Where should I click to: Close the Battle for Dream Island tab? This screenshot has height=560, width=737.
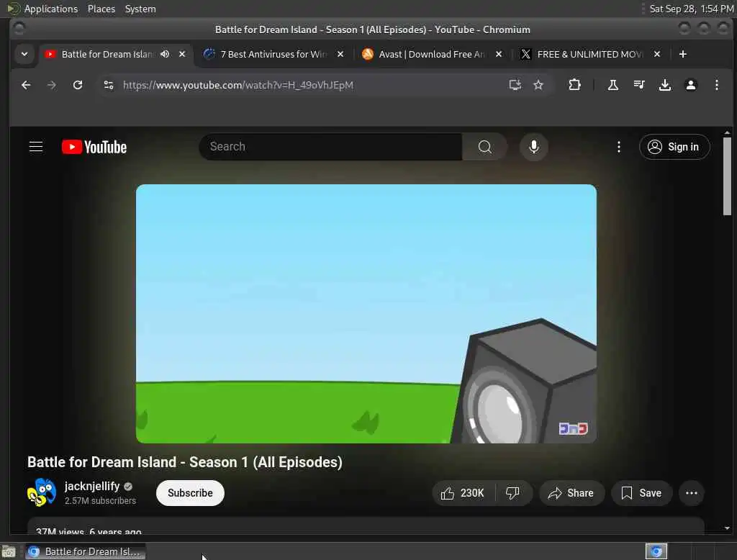(x=182, y=54)
